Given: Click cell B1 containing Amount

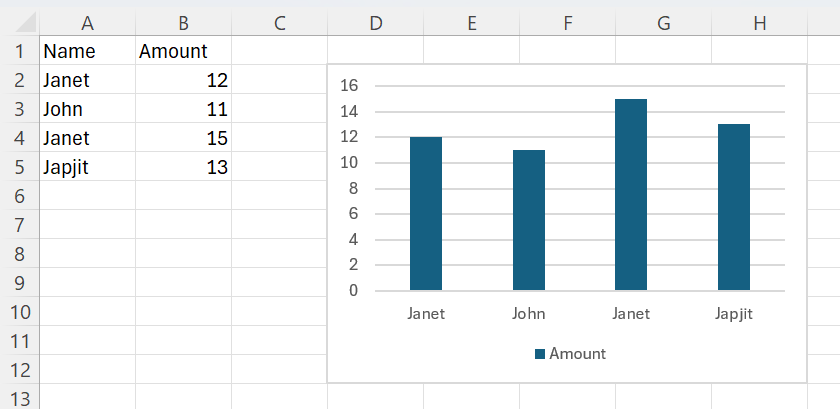Looking at the screenshot, I should (x=183, y=51).
